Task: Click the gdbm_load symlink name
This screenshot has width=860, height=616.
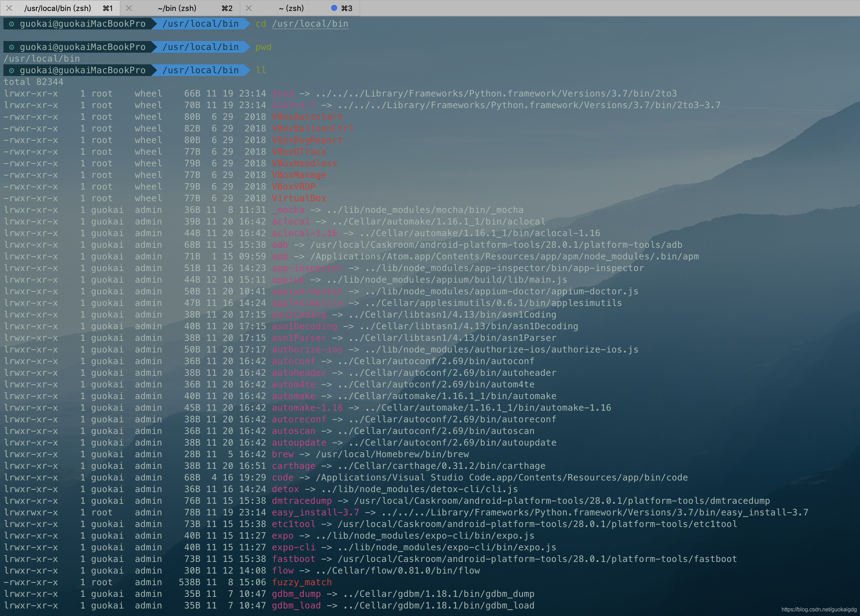Action: [296, 605]
